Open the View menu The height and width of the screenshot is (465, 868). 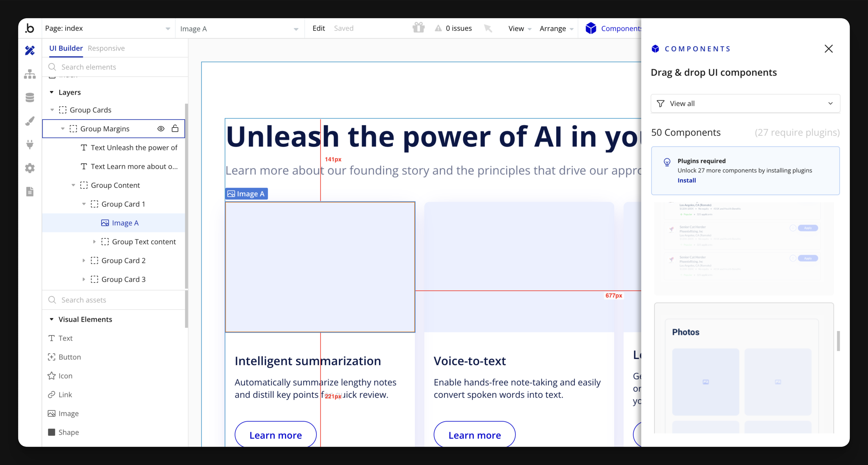point(520,29)
